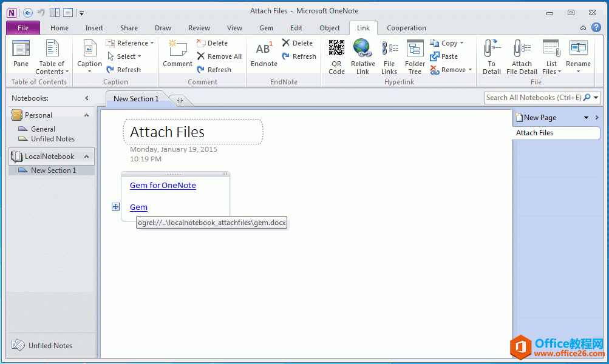609x364 pixels.
Task: Open the Cooperation tab
Action: tap(406, 28)
